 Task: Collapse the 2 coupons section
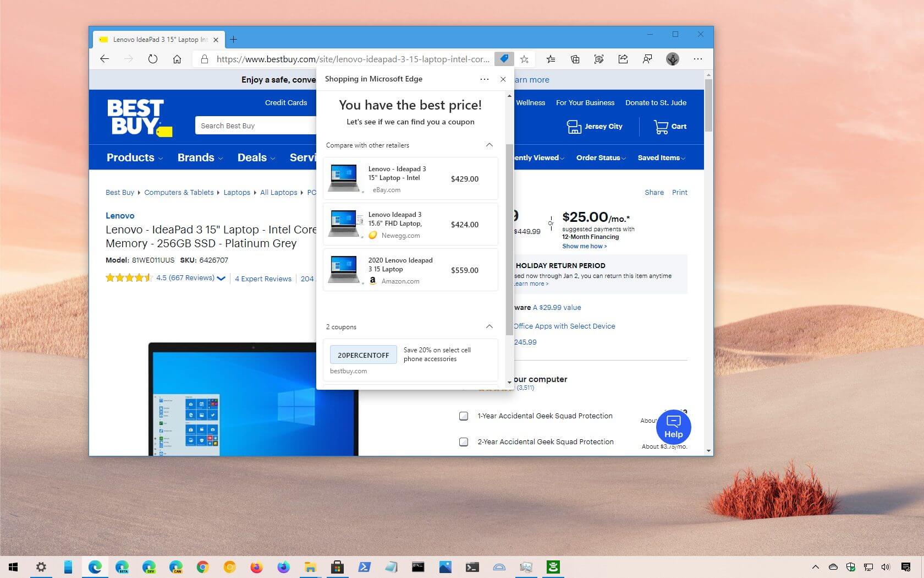click(489, 326)
